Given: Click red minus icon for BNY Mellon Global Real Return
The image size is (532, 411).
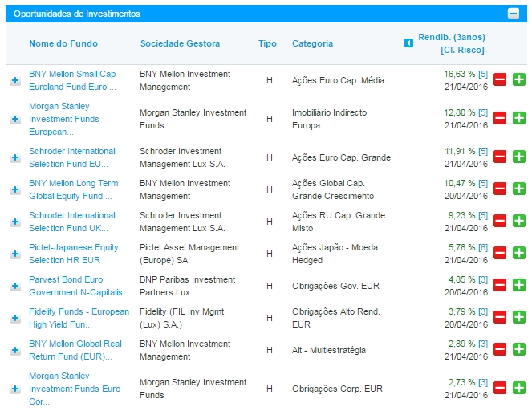Looking at the screenshot, I should (499, 348).
